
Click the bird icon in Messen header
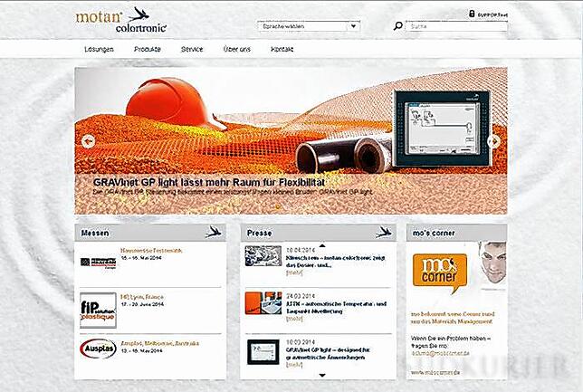214,232
